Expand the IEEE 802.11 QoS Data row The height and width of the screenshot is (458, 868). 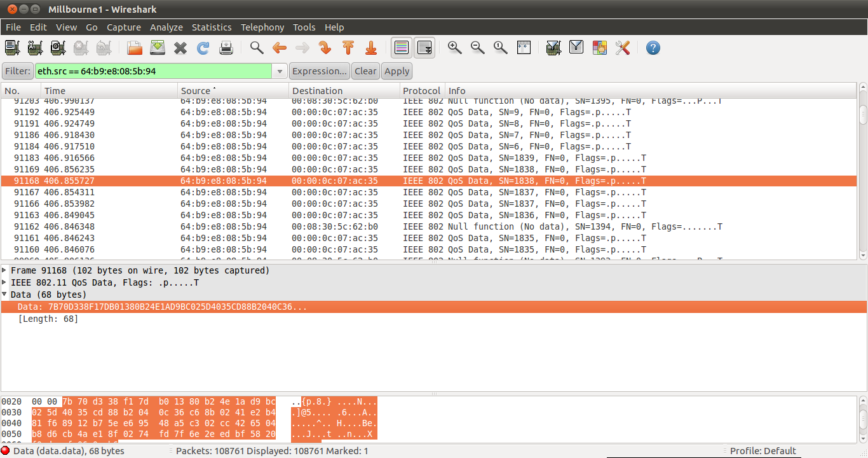click(x=5, y=282)
